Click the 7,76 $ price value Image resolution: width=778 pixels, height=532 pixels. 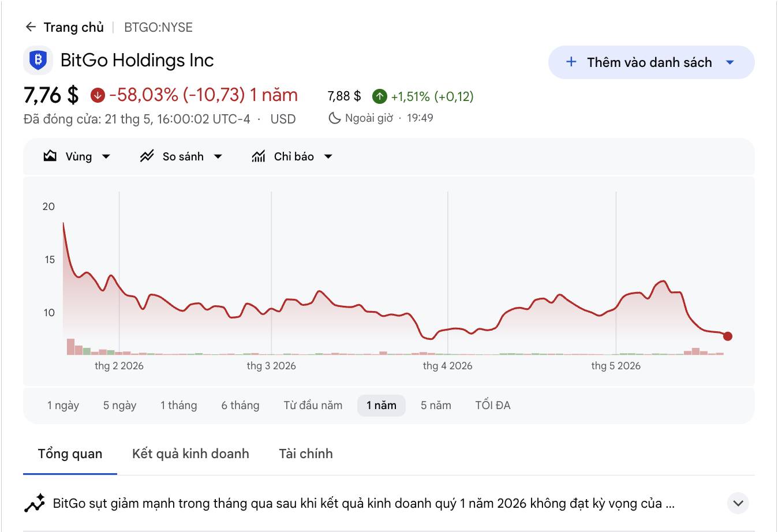pyautogui.click(x=51, y=95)
